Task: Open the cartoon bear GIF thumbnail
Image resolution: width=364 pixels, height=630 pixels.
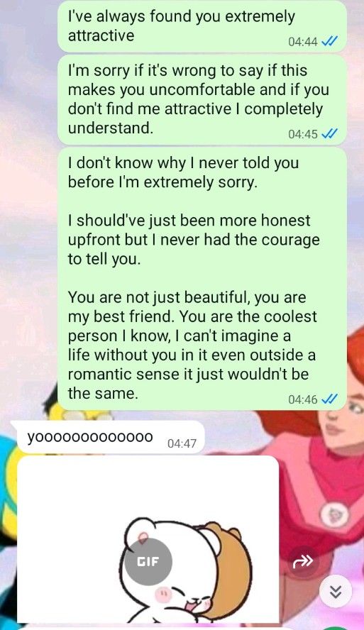Action: coord(148,539)
